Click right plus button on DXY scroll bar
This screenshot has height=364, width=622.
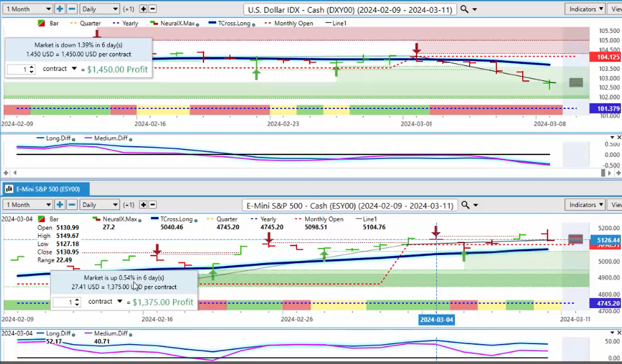(618, 173)
